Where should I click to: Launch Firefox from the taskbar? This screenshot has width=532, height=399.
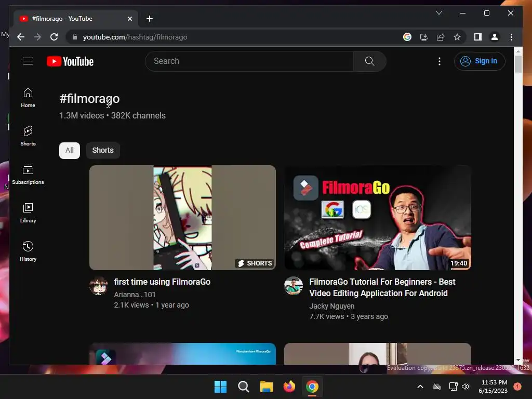(x=289, y=387)
